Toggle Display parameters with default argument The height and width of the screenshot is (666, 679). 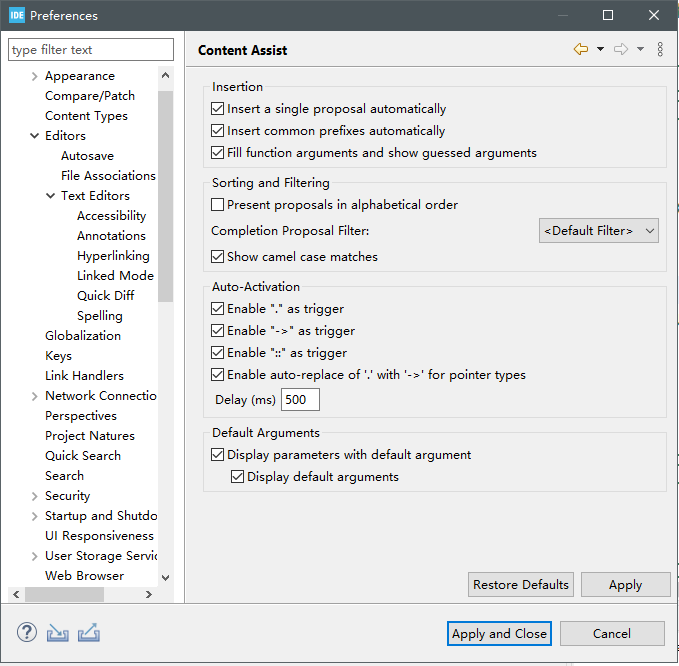click(x=217, y=455)
